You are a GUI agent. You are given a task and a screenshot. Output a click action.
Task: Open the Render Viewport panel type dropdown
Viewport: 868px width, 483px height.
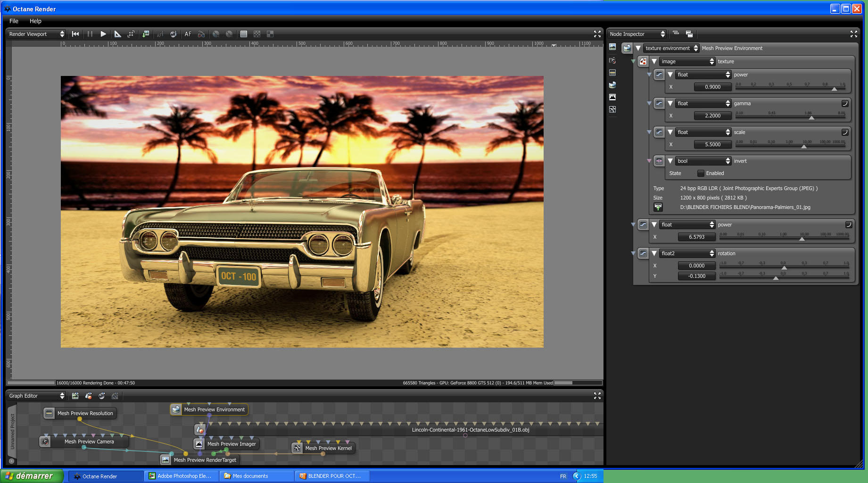[36, 34]
